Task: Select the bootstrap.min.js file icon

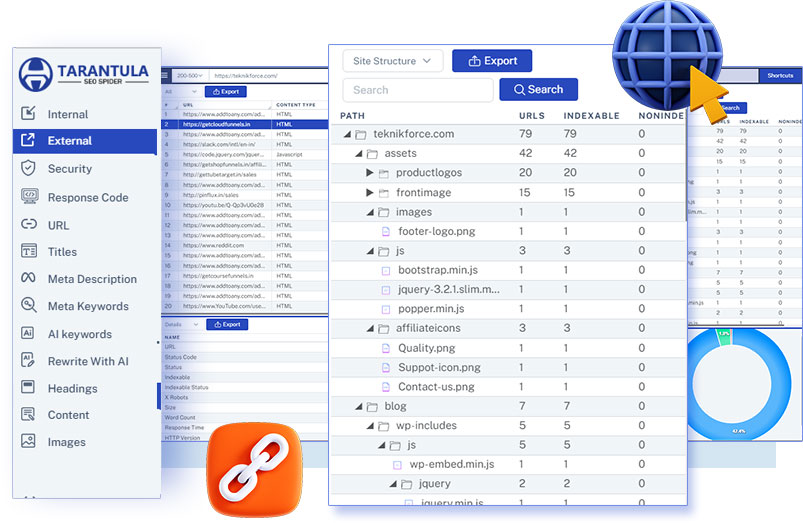Action: pos(386,271)
